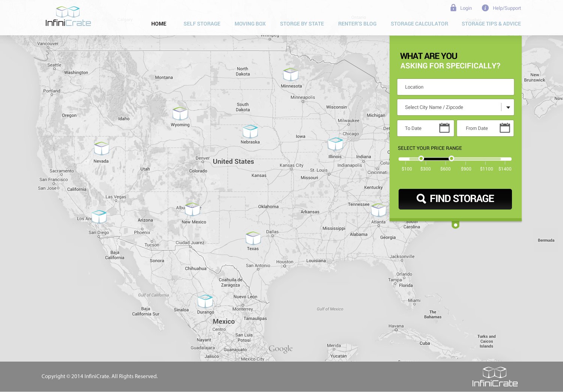Image resolution: width=563 pixels, height=392 pixels.
Task: Click the Copyright 2014 InfiniCrate footer text
Action: click(99, 376)
